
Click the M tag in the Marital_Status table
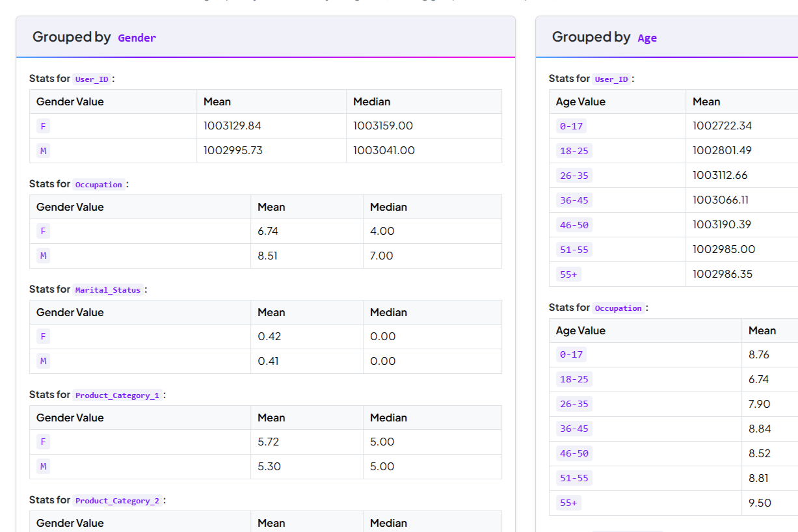coord(44,362)
